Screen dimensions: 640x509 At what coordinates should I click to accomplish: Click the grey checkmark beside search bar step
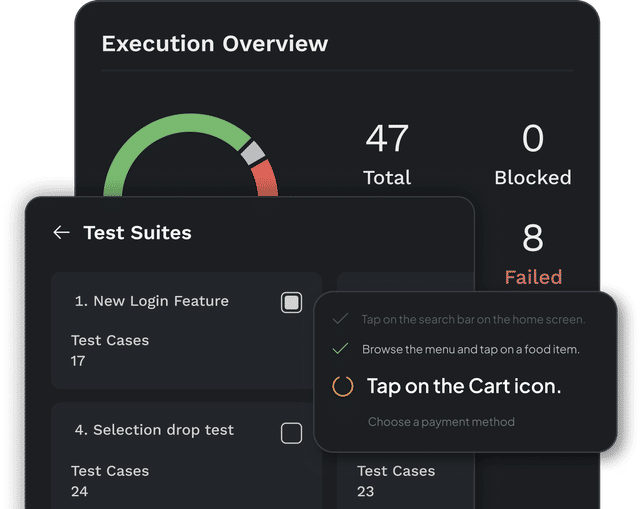[341, 319]
